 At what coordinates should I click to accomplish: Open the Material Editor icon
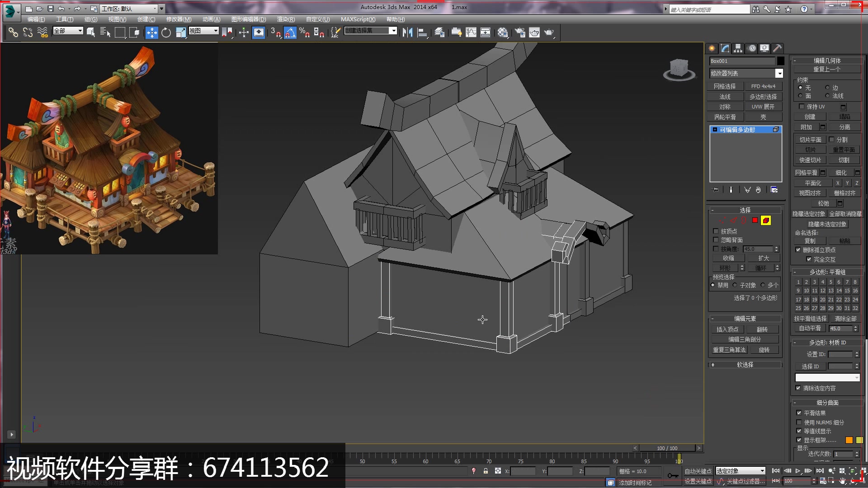pos(503,32)
